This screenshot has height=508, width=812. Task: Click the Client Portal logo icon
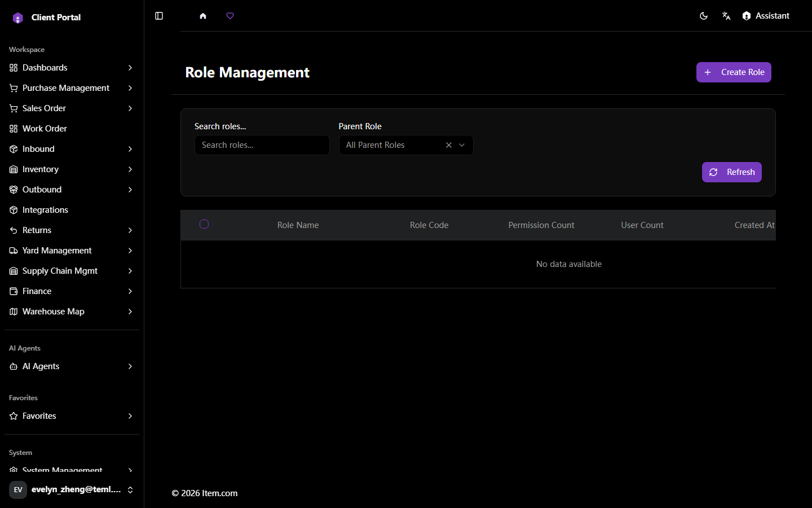18,18
